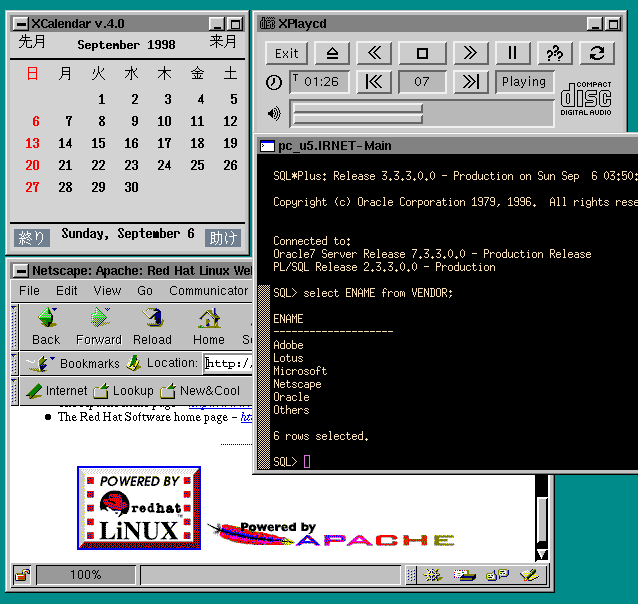Click the Back button in Netscape
Viewport: 638px width, 604px height.
(46, 326)
